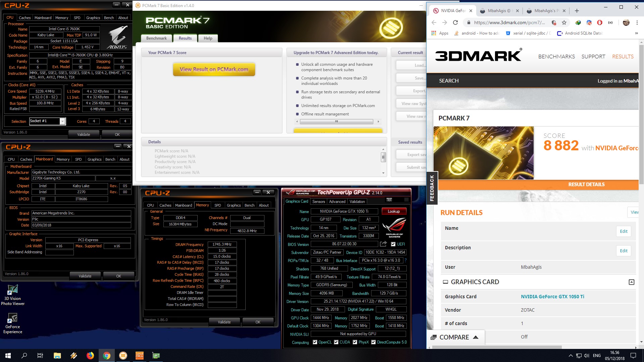This screenshot has height=362, width=644.
Task: Click the Chrome profile avatar
Action: click(x=626, y=22)
